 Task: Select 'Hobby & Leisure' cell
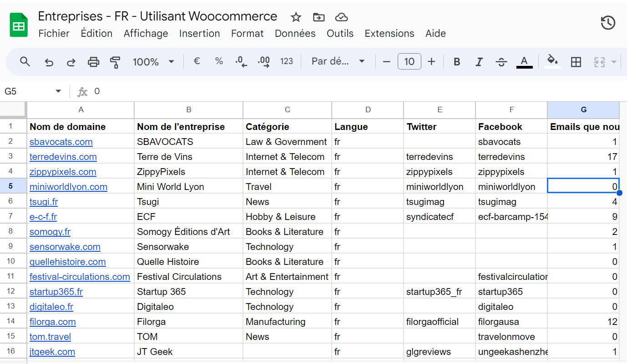[x=288, y=217]
